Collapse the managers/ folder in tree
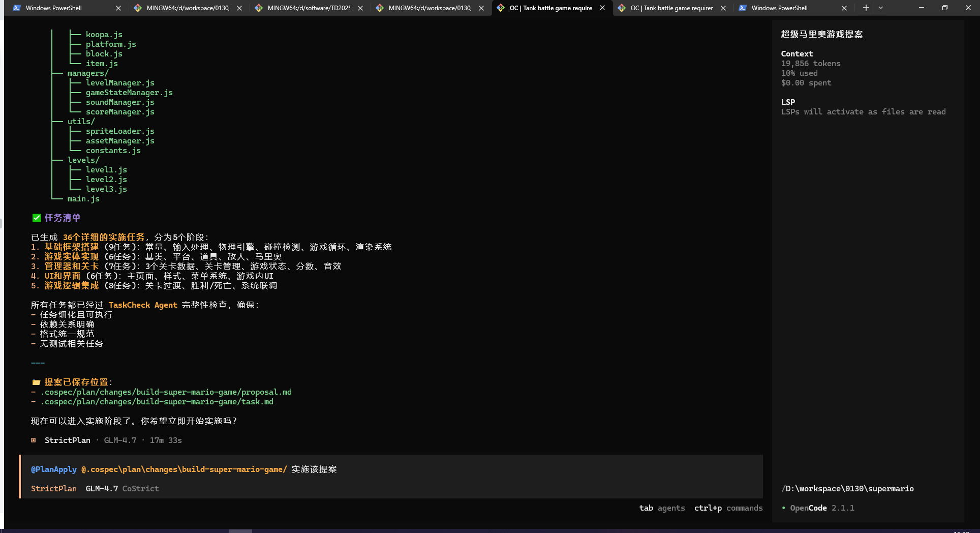980x533 pixels. [x=87, y=73]
